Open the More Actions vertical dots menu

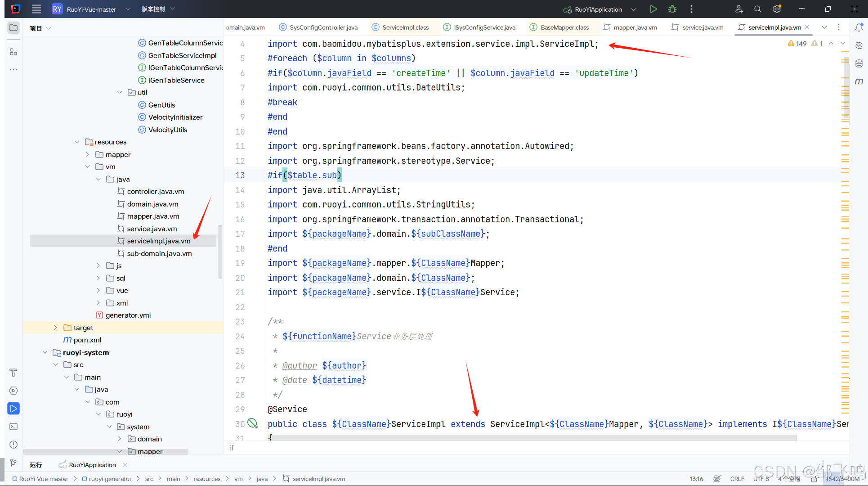[691, 9]
